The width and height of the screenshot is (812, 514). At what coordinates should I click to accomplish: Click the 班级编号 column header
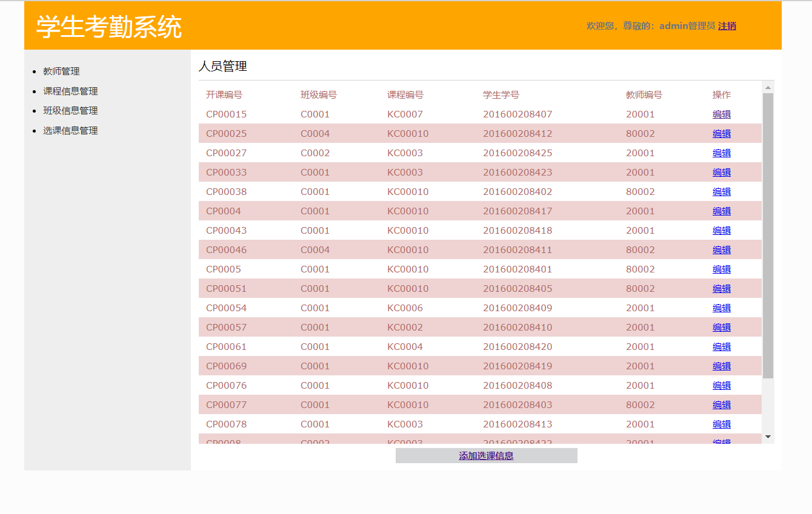tap(319, 95)
